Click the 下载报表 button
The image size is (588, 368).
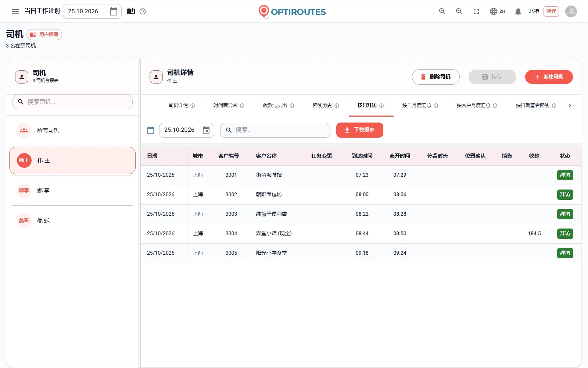[x=360, y=130]
